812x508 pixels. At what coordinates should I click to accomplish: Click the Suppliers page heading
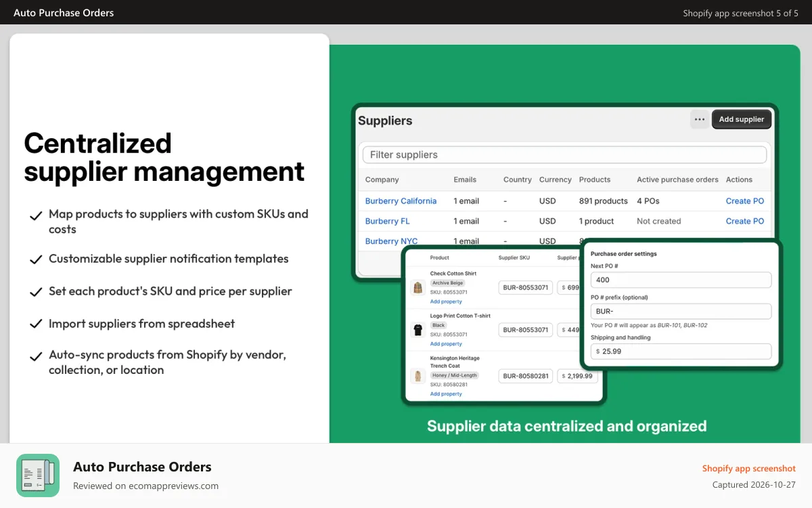[385, 121]
